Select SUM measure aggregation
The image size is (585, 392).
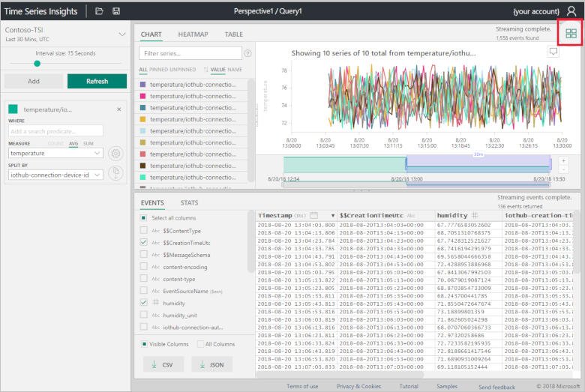[88, 144]
